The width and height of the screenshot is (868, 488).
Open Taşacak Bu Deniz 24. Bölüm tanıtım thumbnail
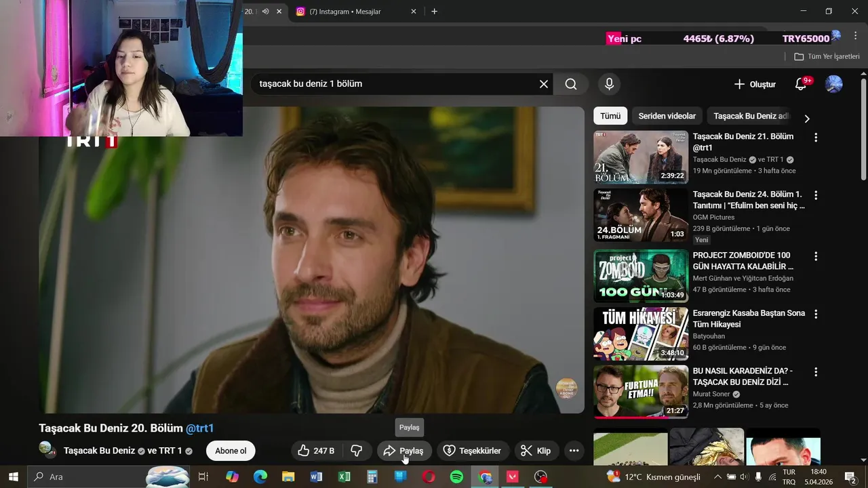(x=641, y=216)
